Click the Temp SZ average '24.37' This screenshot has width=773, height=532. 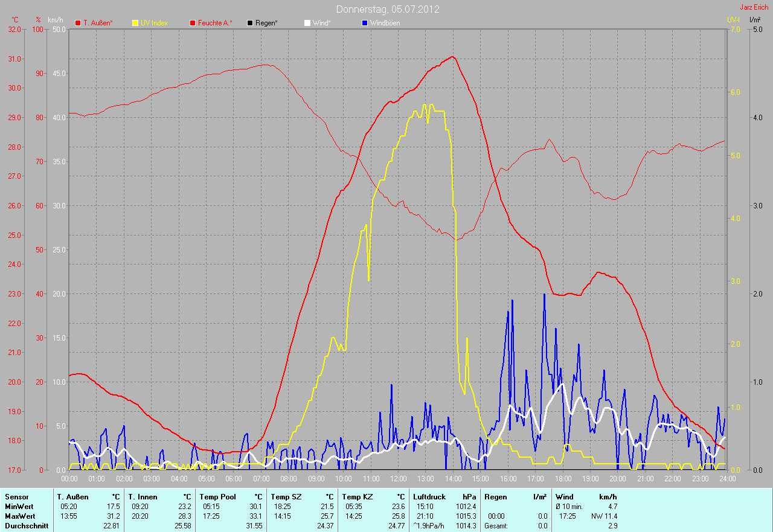tap(325, 526)
